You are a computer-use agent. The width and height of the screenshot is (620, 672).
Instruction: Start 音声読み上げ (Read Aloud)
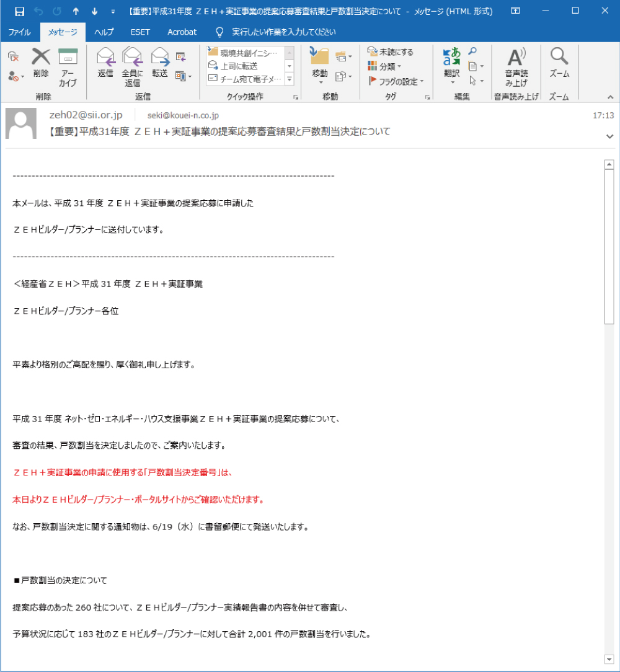coord(516,65)
